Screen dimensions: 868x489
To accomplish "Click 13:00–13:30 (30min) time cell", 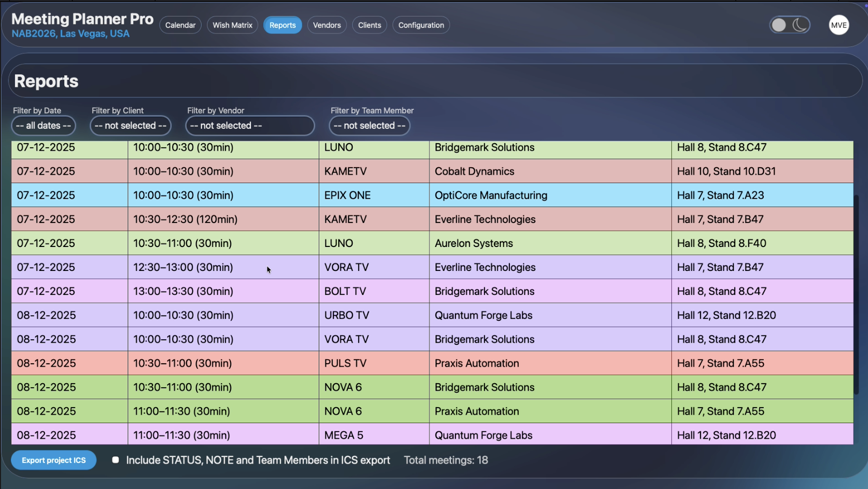I will 223,291.
